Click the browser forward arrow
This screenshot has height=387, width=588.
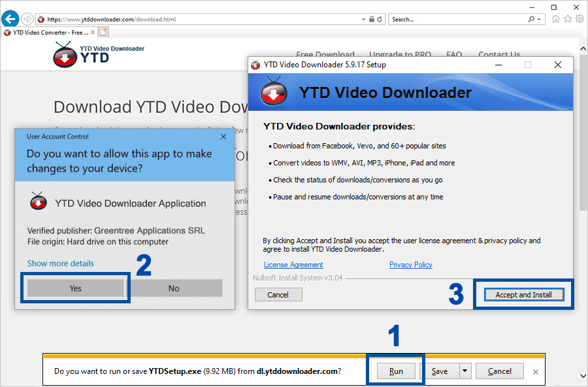[27, 19]
